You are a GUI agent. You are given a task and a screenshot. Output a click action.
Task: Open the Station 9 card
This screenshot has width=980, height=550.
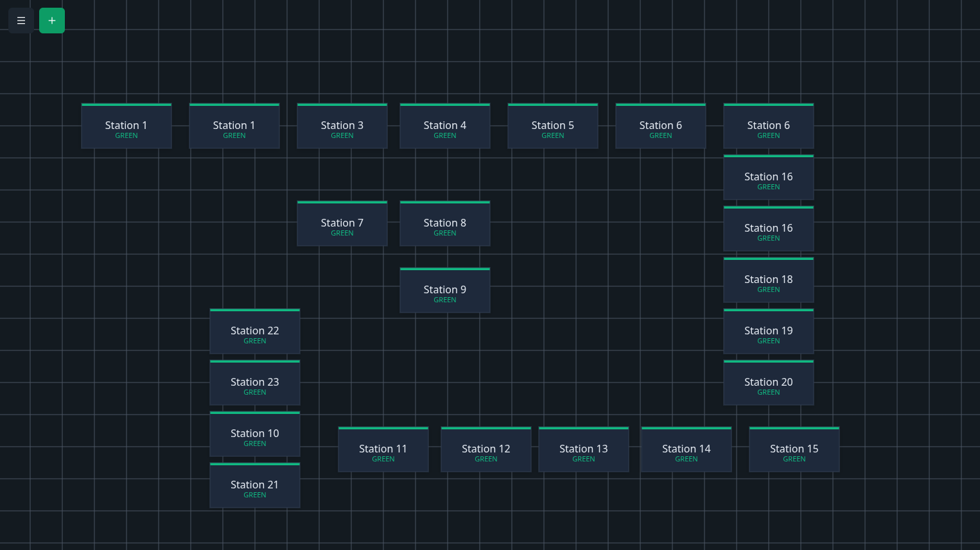pyautogui.click(x=444, y=289)
